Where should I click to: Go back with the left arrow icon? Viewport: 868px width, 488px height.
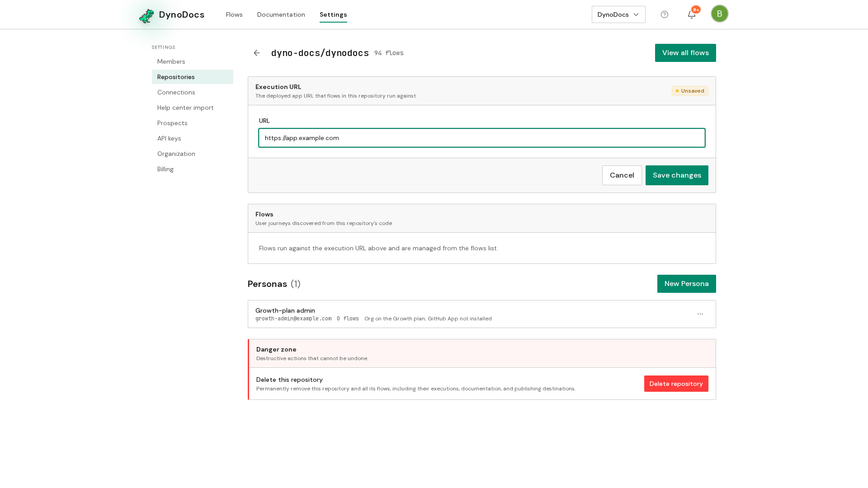(x=257, y=53)
